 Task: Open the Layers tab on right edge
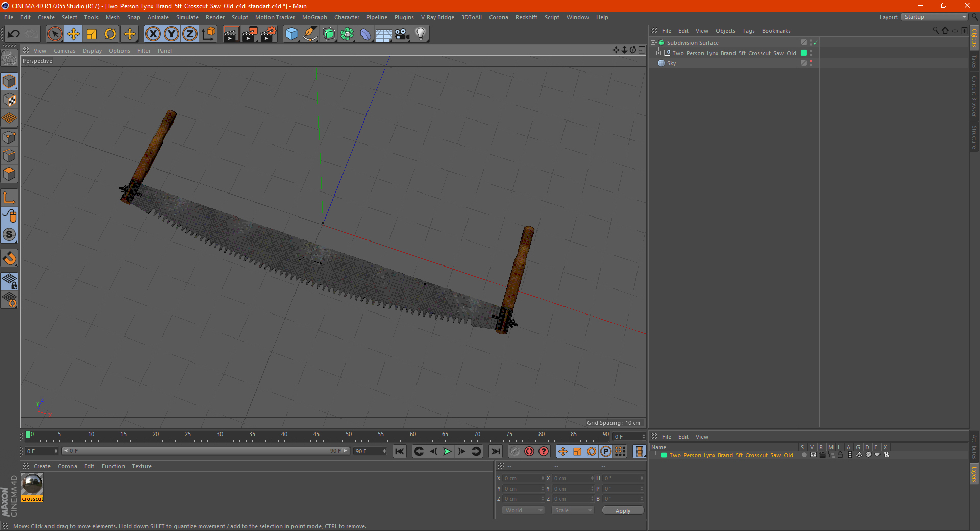pos(974,473)
